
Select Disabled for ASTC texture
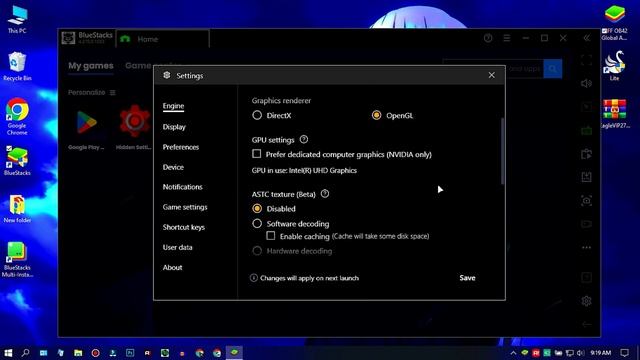point(257,209)
